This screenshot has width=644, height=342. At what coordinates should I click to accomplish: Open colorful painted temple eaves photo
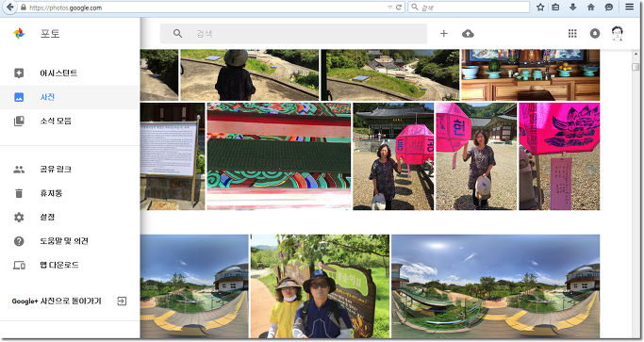(x=279, y=156)
